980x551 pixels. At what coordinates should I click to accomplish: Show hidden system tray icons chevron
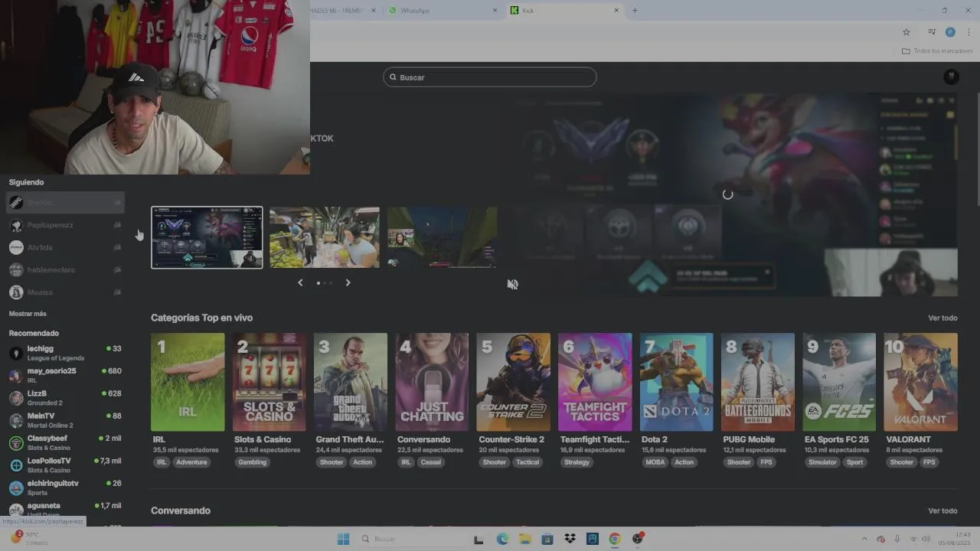coord(865,539)
